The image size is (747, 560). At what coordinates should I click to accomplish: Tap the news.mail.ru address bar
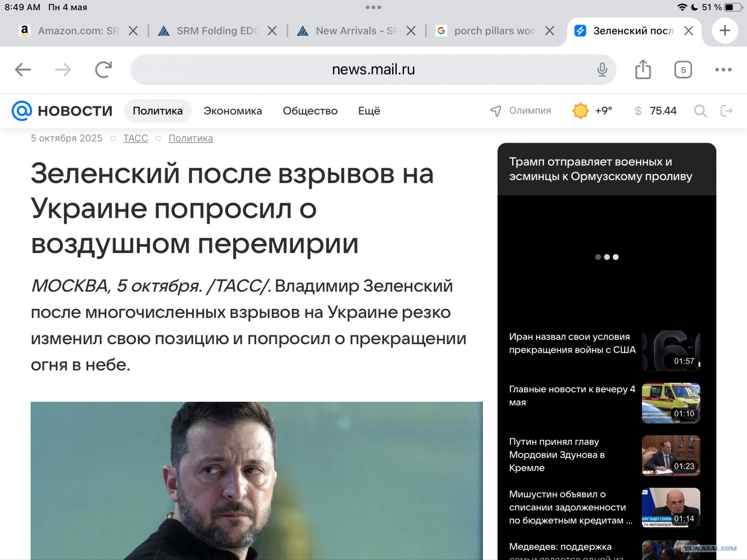pos(373,70)
